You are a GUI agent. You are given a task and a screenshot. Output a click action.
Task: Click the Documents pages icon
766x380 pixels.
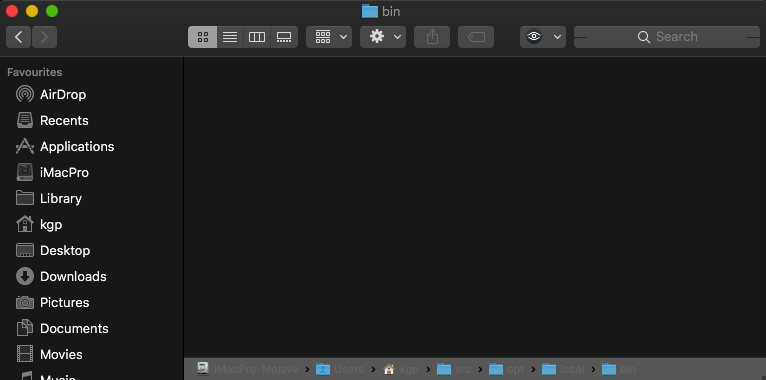click(x=25, y=328)
